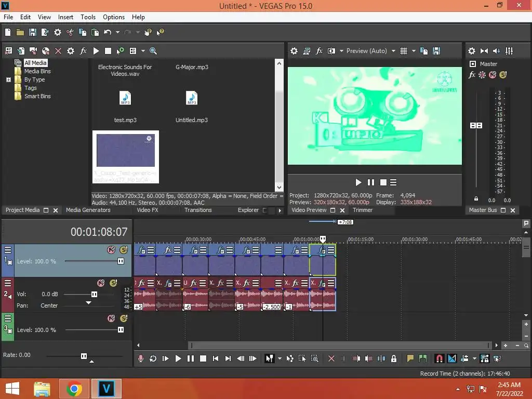Stop media preview in the Project Media toolbar
Viewport: 532px width, 399px height.
tap(108, 51)
